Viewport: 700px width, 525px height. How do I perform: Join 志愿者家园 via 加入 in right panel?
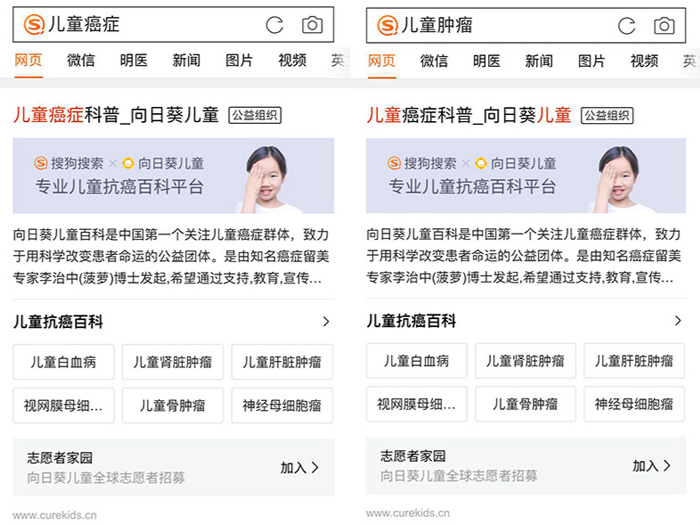651,466
